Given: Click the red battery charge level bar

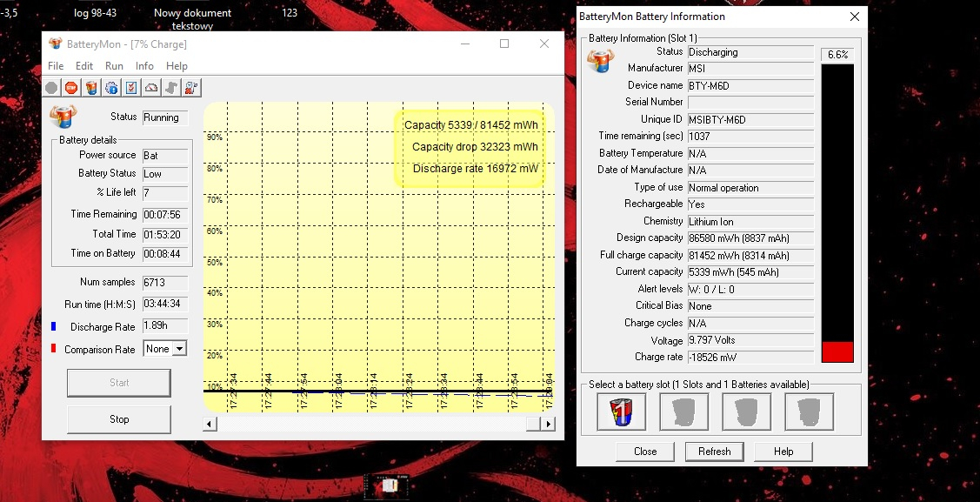Looking at the screenshot, I should click(x=837, y=352).
